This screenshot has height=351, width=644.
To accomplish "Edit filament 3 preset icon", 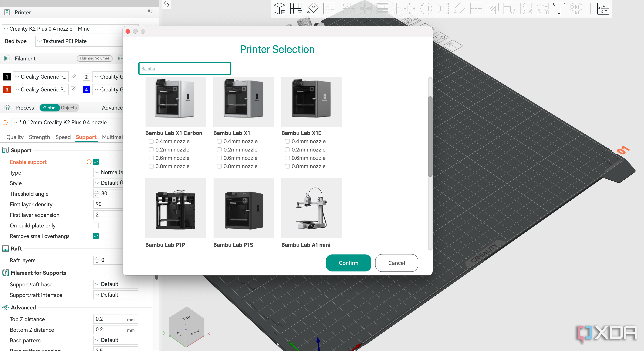I will [74, 89].
